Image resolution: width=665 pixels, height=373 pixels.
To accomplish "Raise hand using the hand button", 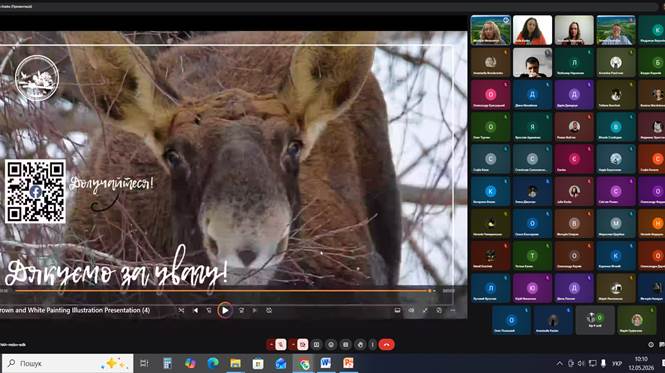I will click(x=360, y=345).
